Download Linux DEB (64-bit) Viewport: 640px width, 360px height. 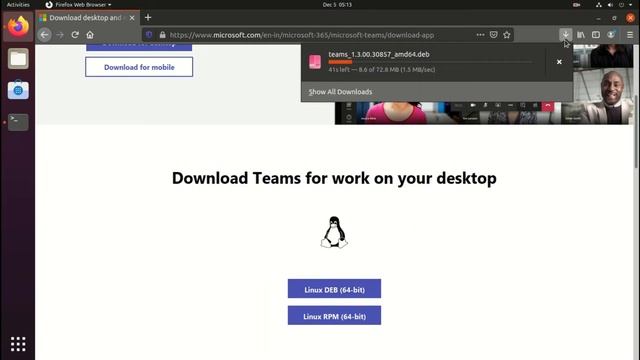334,289
